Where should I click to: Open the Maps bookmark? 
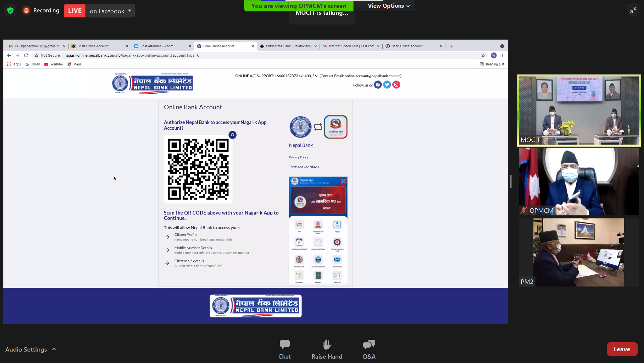pyautogui.click(x=74, y=64)
